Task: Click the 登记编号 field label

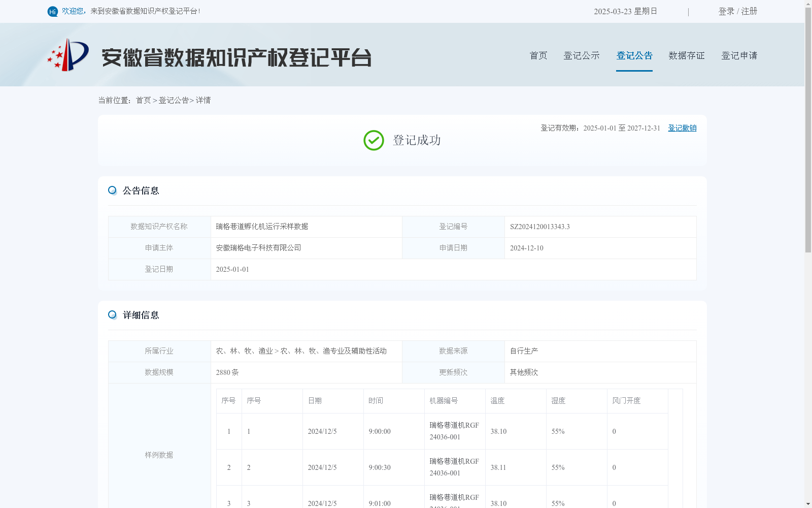Action: click(x=453, y=227)
